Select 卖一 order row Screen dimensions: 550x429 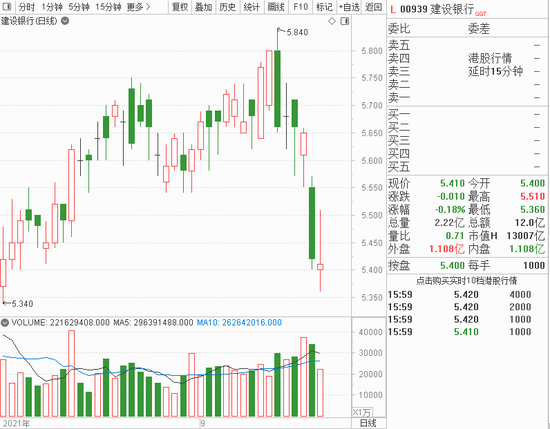tap(468, 97)
